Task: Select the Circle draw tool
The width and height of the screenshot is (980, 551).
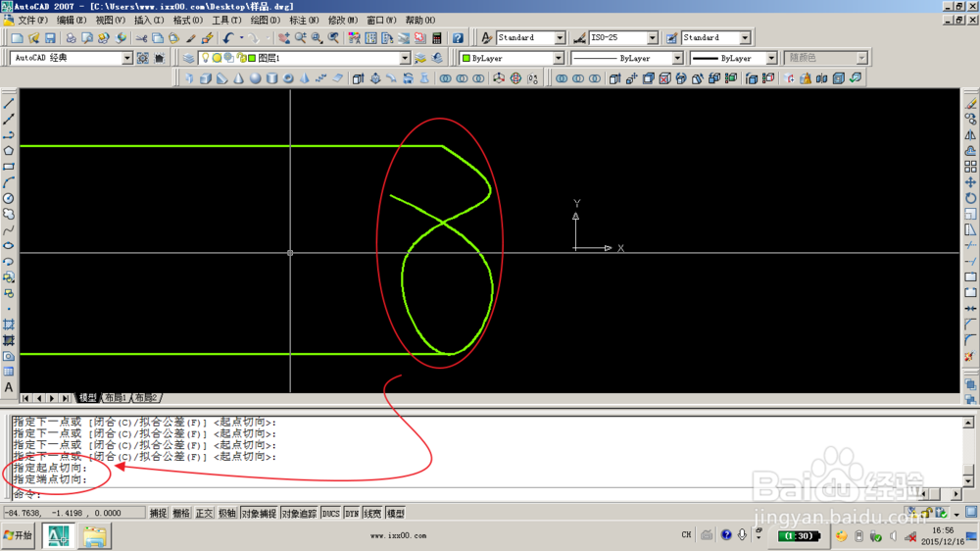Action: 9,198
